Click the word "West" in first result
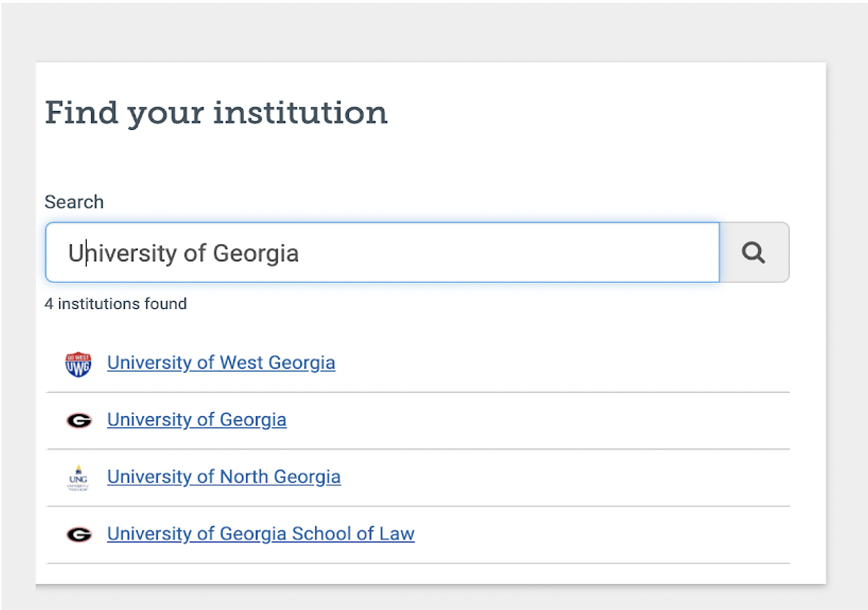868x610 pixels. [x=242, y=363]
